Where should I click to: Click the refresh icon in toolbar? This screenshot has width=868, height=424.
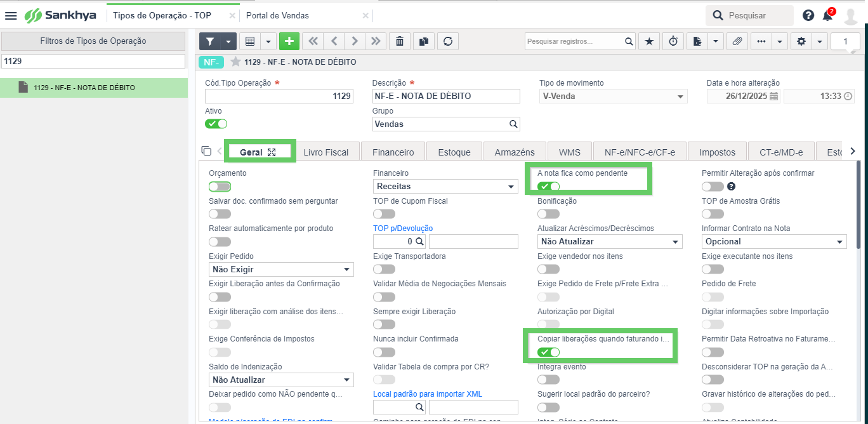(x=448, y=41)
